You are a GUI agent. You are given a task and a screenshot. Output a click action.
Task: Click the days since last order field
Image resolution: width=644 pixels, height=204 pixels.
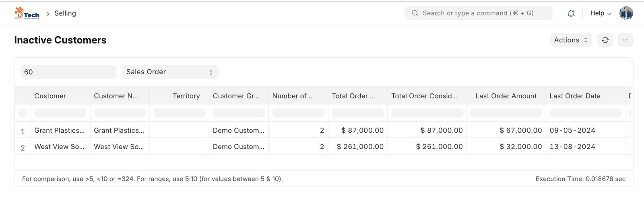(x=68, y=72)
